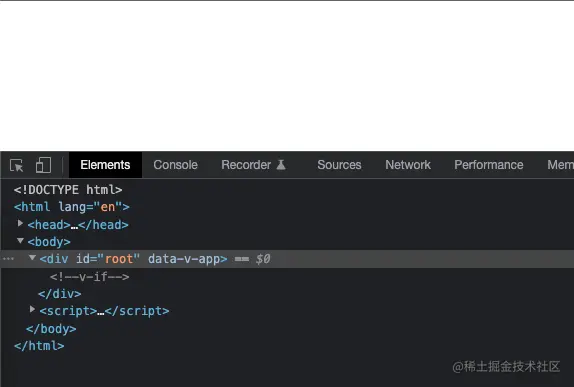The image size is (574, 387).
Task: Select the v-if comment node
Action: 90,276
